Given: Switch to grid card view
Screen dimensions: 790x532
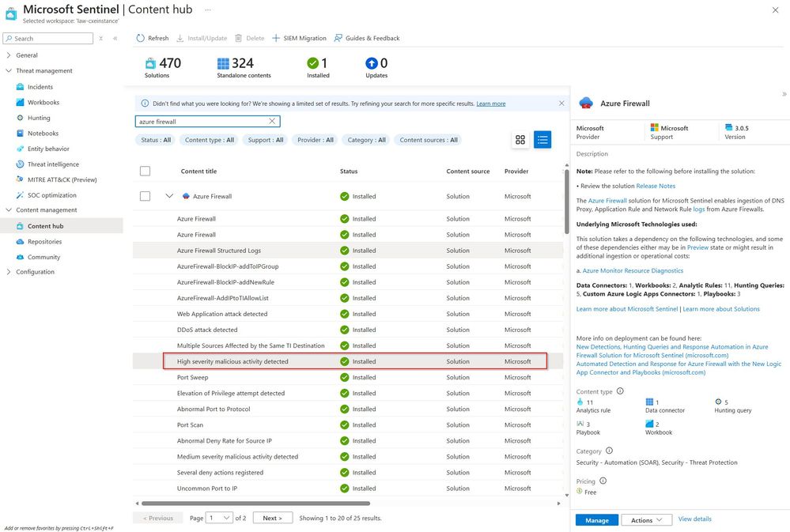Looking at the screenshot, I should [520, 140].
